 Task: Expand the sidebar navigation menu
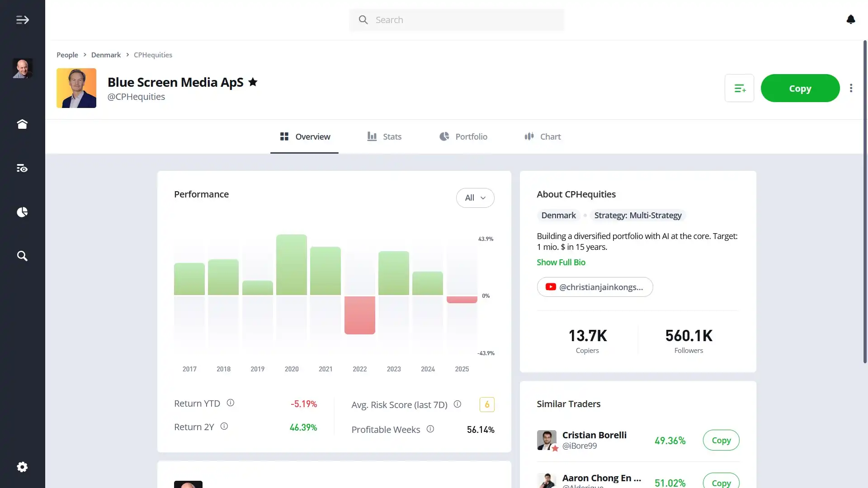pyautogui.click(x=22, y=20)
